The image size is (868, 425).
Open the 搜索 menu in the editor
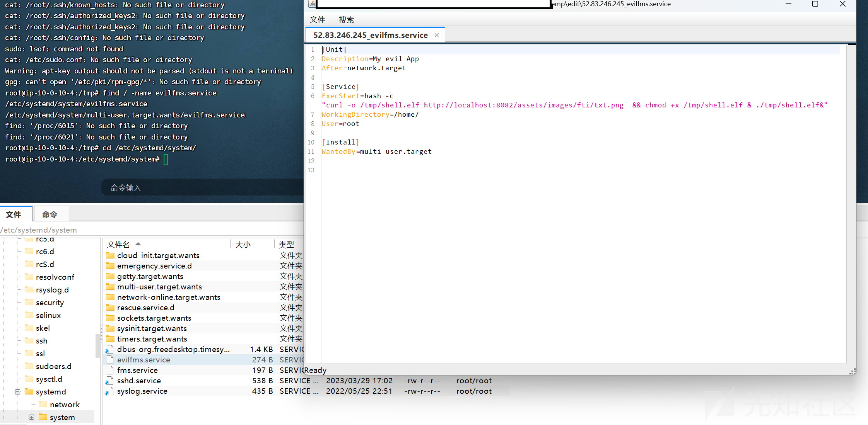coord(346,20)
